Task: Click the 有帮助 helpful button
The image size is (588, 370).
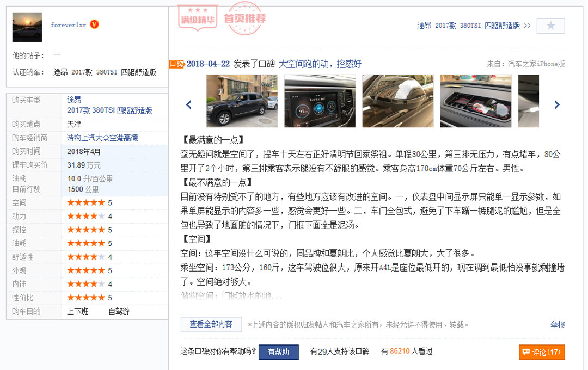Action: pos(278,352)
